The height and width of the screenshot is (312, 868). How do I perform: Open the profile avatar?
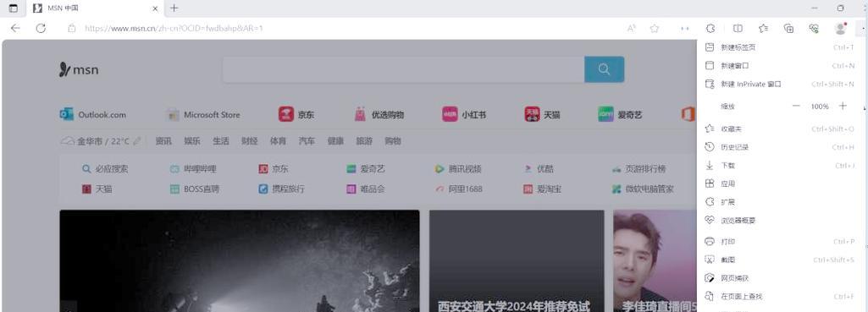point(840,28)
